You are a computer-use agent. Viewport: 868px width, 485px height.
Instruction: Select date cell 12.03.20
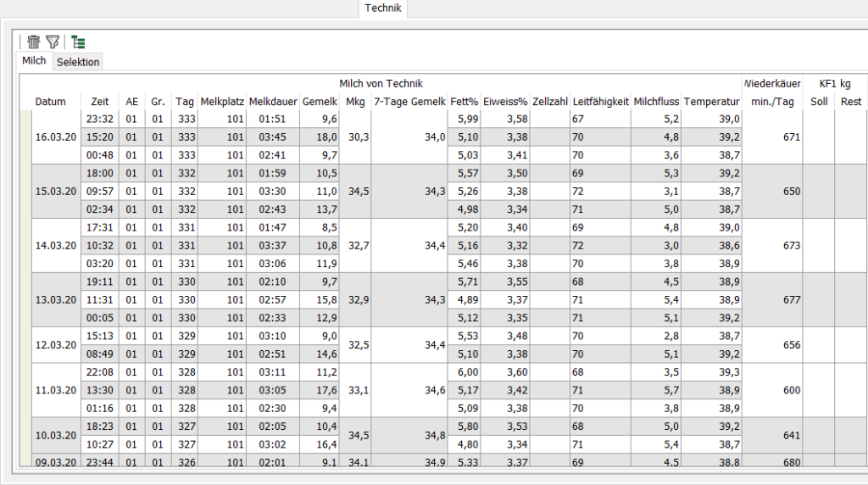[x=56, y=345]
